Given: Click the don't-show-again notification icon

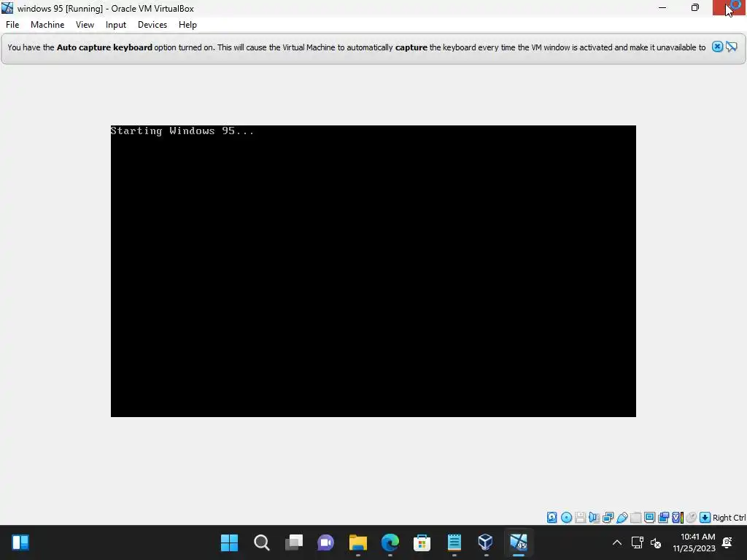Looking at the screenshot, I should coord(732,47).
